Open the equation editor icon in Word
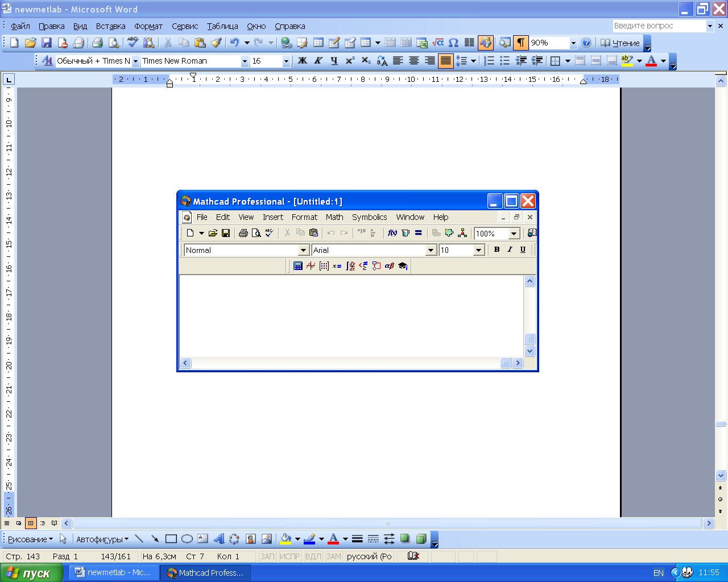Image resolution: width=728 pixels, height=582 pixels. click(438, 43)
